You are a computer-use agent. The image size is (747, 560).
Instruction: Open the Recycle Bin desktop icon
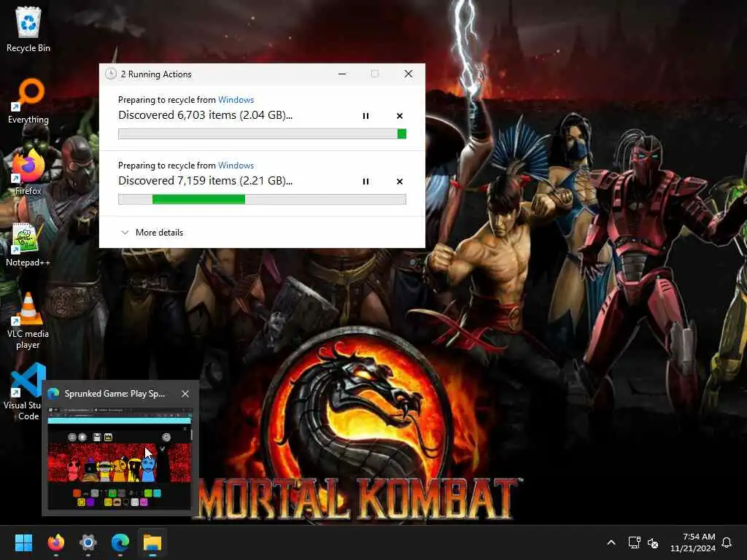(28, 29)
